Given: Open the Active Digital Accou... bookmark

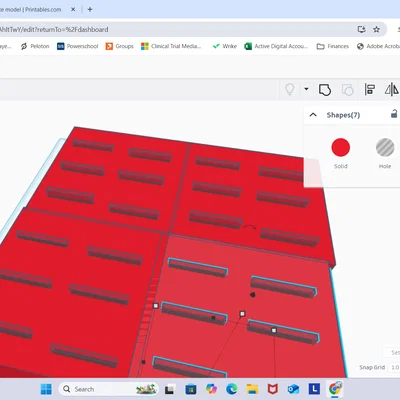Looking at the screenshot, I should coord(276,46).
